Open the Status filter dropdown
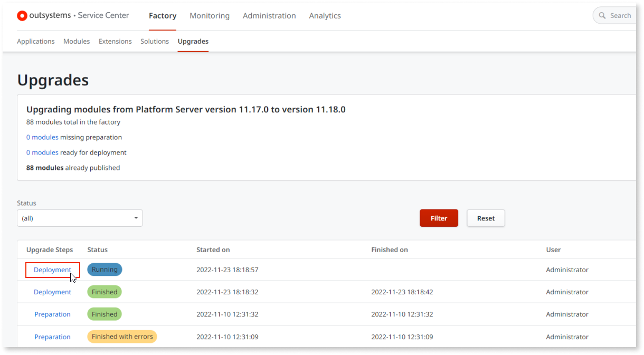 (79, 218)
